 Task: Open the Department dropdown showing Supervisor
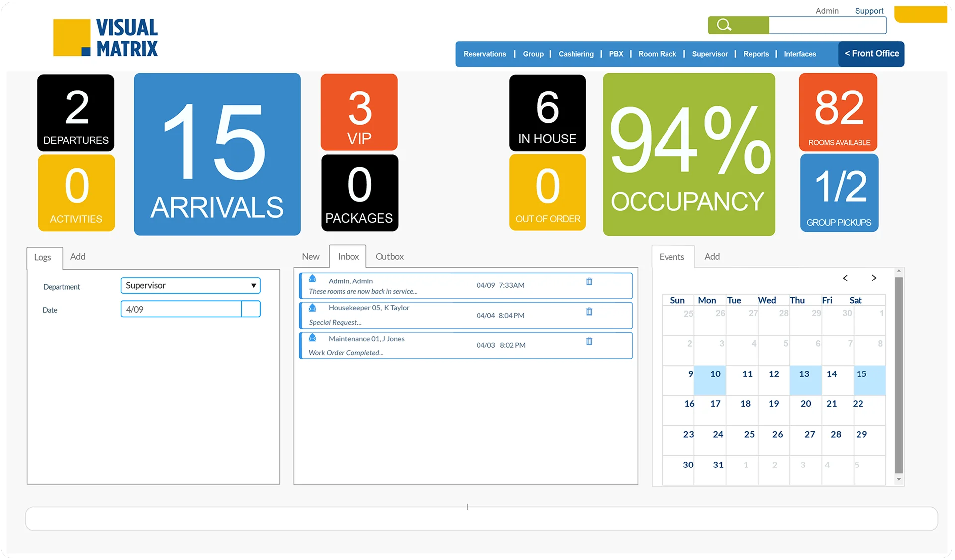tap(191, 285)
